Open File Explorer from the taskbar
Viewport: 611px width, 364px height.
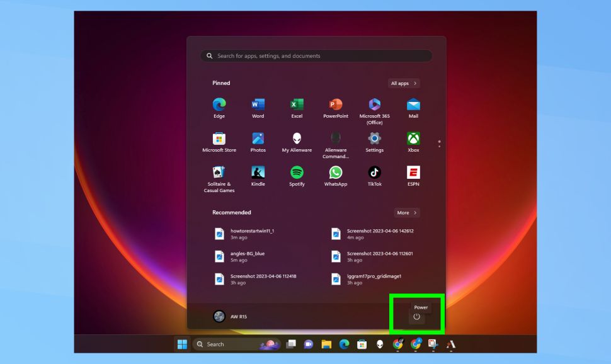pos(326,344)
